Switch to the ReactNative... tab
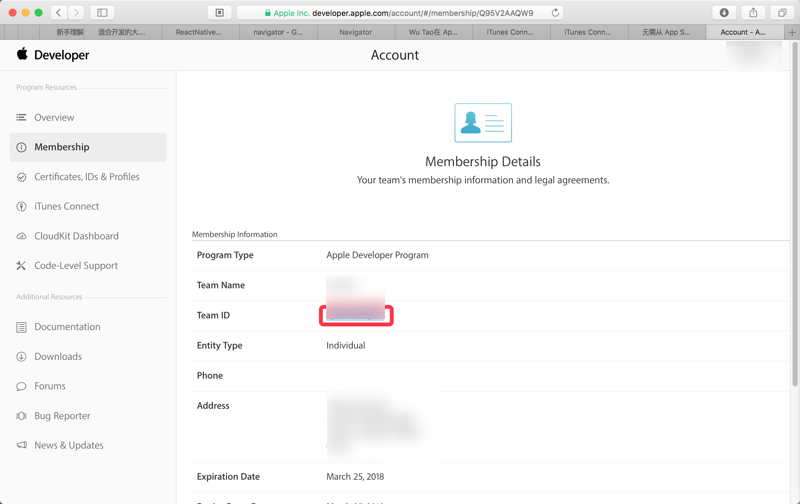This screenshot has height=504, width=800. tap(200, 32)
